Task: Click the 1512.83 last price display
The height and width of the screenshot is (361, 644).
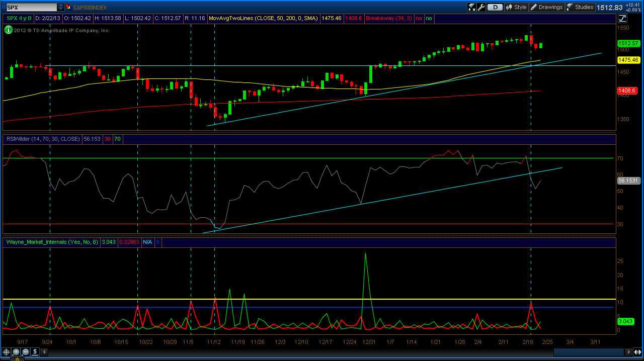Action: [609, 8]
